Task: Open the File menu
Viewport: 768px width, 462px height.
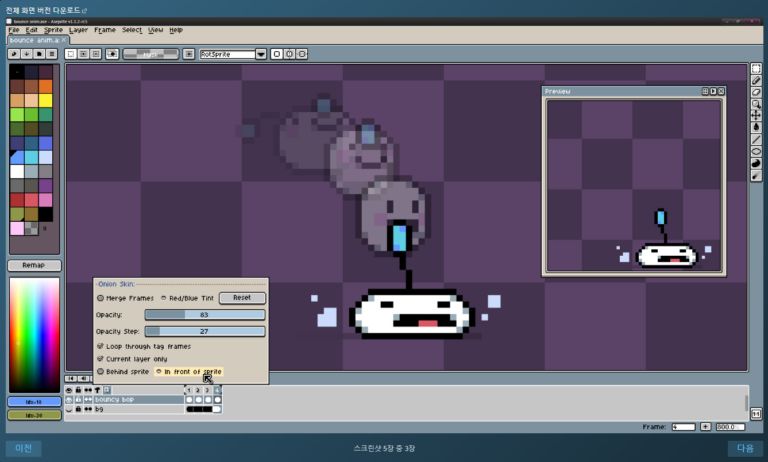Action: 14,30
